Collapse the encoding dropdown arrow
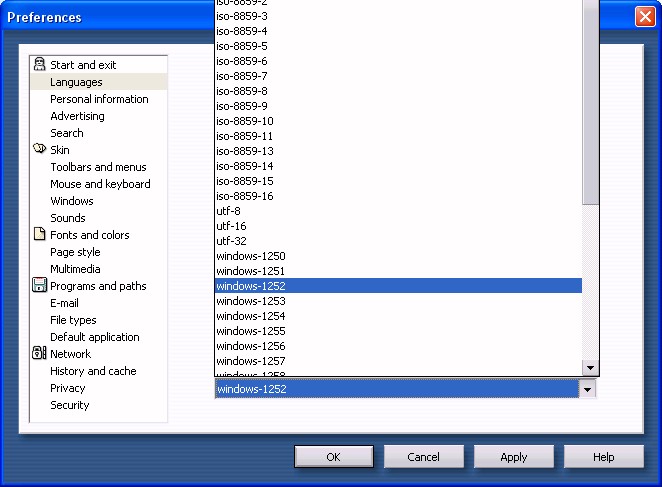This screenshot has height=487, width=662. 589,390
